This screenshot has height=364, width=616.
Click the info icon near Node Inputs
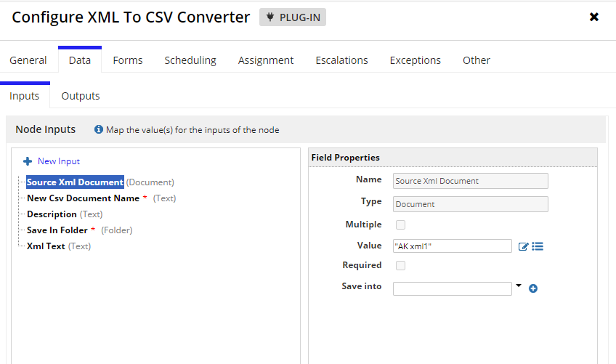(x=99, y=129)
